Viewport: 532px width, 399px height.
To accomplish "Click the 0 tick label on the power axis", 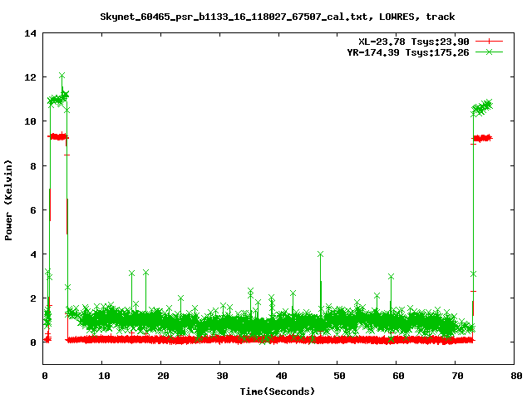I will click(x=33, y=342).
